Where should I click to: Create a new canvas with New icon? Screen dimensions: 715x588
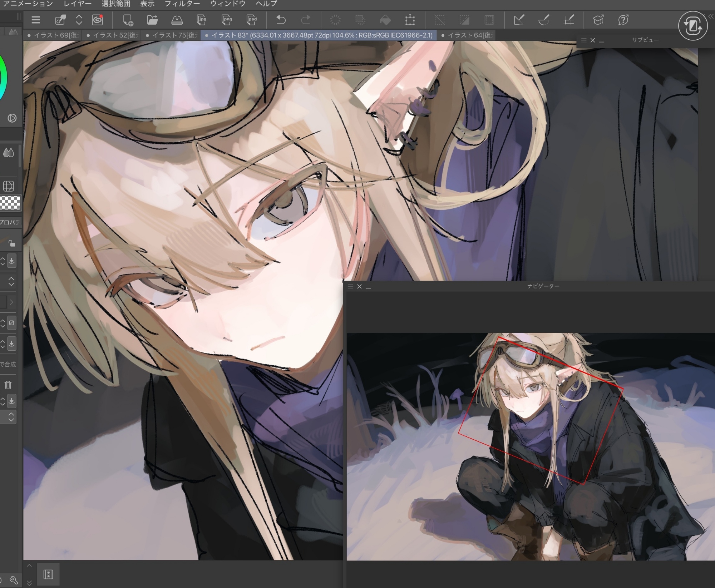tap(128, 20)
